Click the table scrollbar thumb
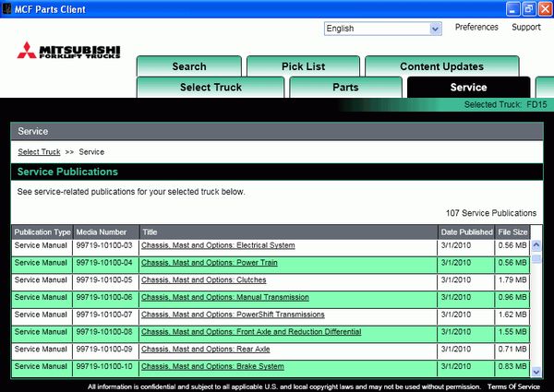The height and width of the screenshot is (392, 554). pos(536,258)
